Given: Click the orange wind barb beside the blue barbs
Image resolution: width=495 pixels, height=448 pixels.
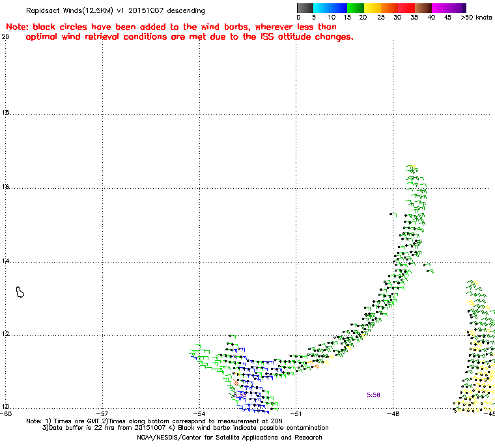Looking at the screenshot, I should [x=236, y=382].
